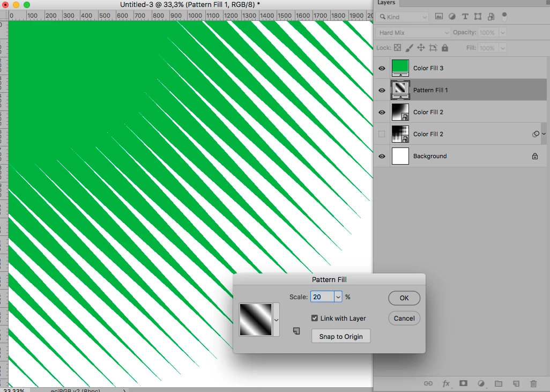Viewport: 550px width, 392px height.
Task: Open the fx layer style menu
Action: click(446, 383)
